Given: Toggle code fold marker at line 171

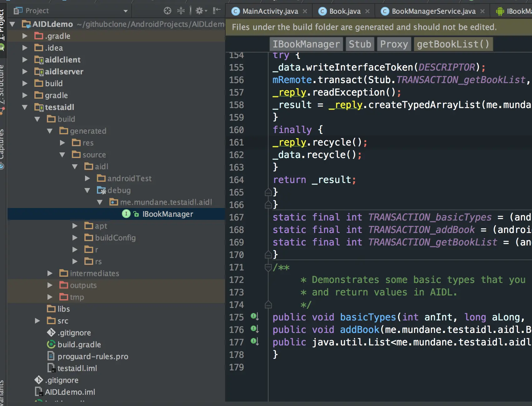Looking at the screenshot, I should click(268, 268).
